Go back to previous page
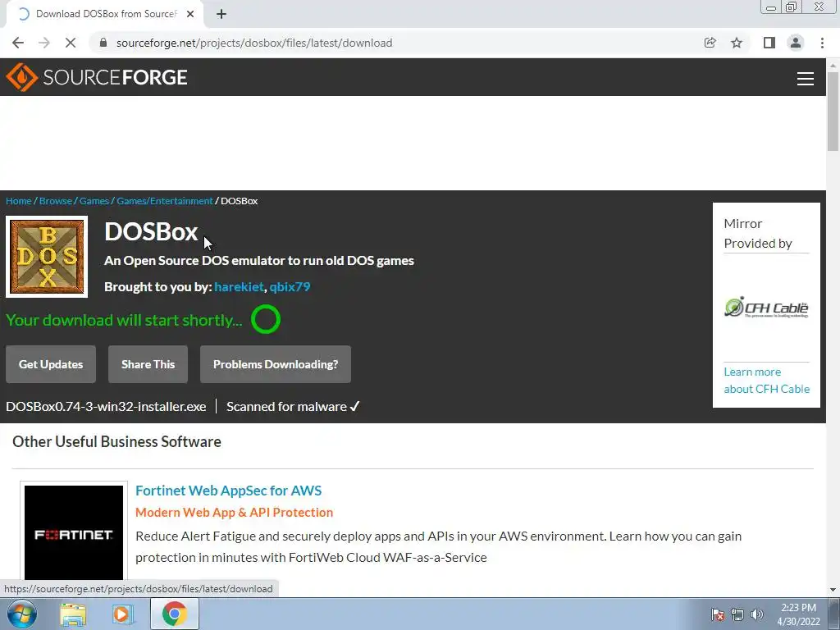This screenshot has width=840, height=630. pos(18,43)
